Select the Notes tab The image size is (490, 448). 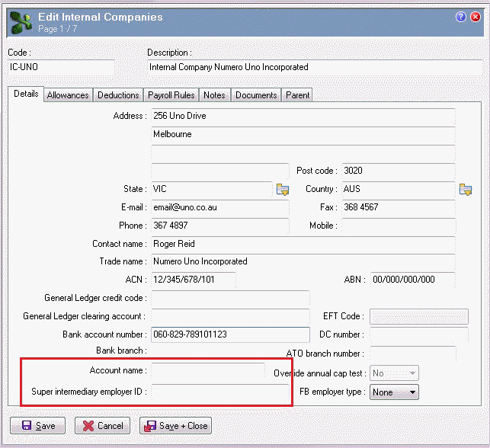[214, 95]
